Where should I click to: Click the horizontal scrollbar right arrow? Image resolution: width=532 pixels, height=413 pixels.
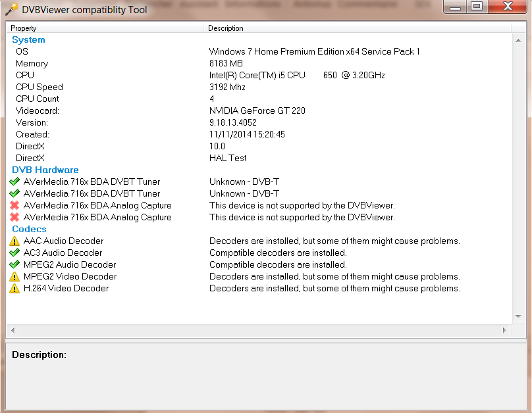(x=504, y=330)
